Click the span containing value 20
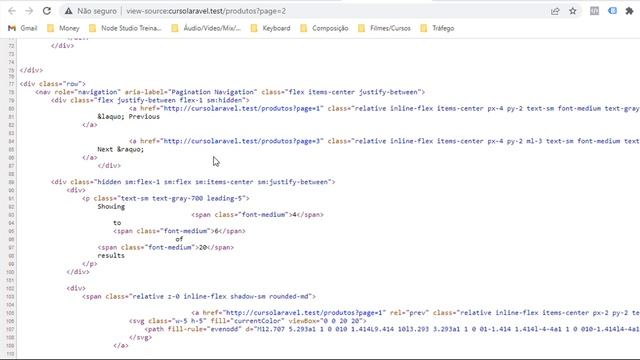The image size is (640, 360). [x=166, y=247]
